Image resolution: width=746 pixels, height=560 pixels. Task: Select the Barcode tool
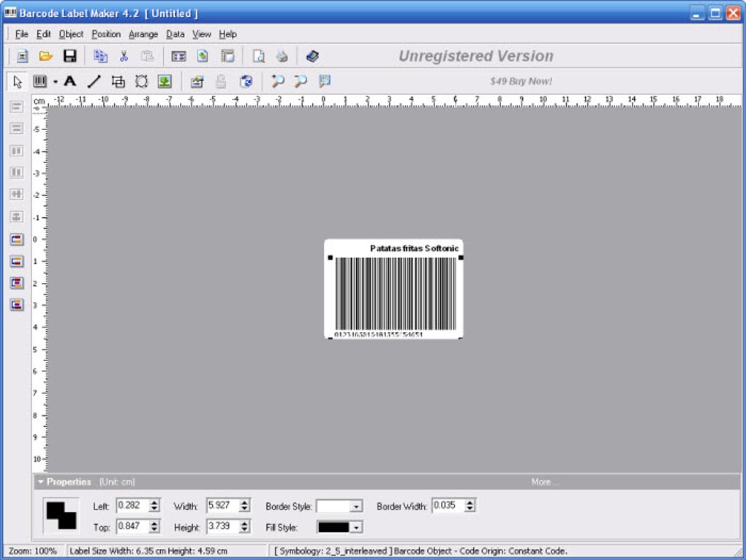coord(40,81)
